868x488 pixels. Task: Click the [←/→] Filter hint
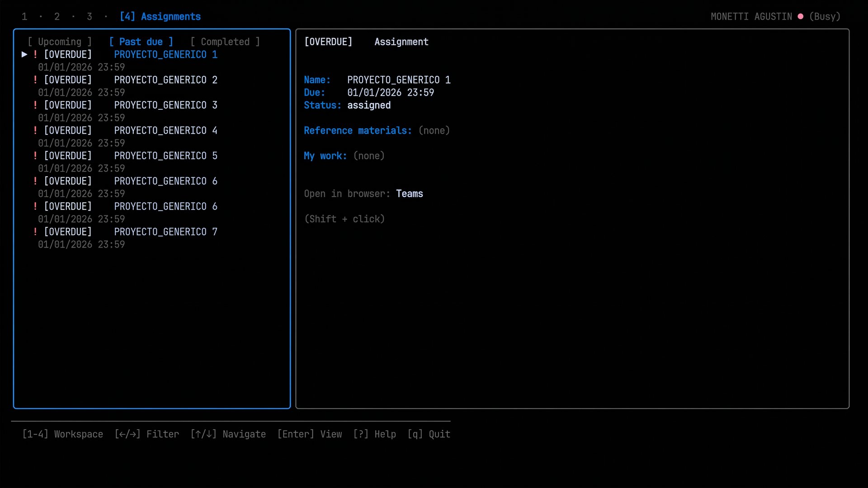click(x=146, y=434)
